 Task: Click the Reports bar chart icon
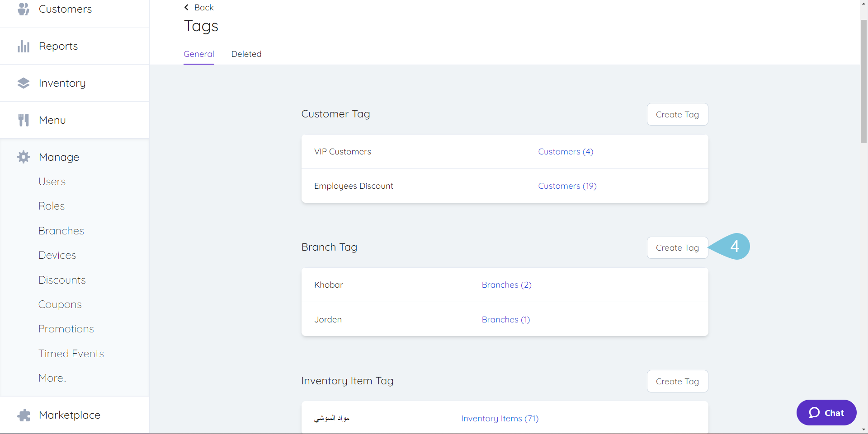click(24, 46)
